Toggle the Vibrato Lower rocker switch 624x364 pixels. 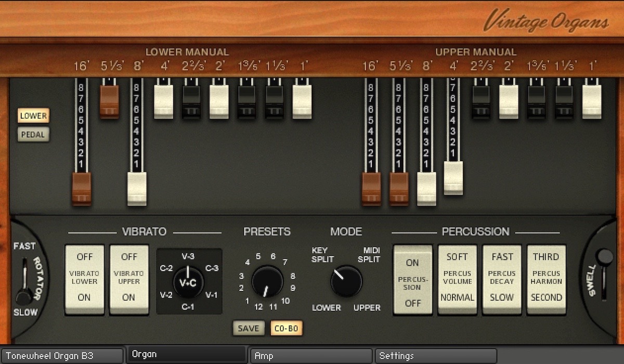coord(85,280)
